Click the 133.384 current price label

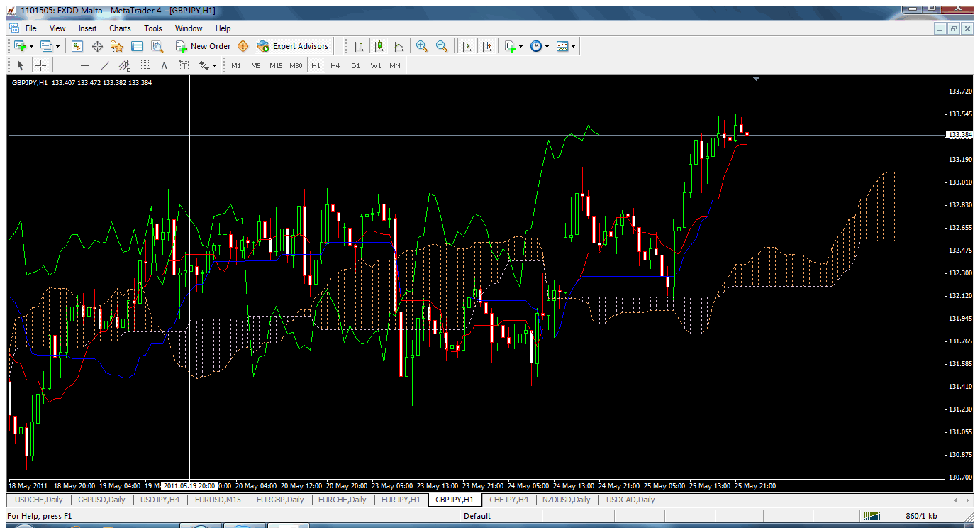click(959, 134)
